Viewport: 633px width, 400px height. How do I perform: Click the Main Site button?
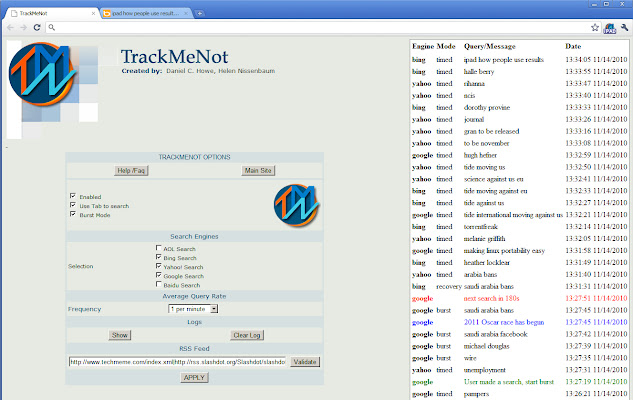pyautogui.click(x=258, y=170)
